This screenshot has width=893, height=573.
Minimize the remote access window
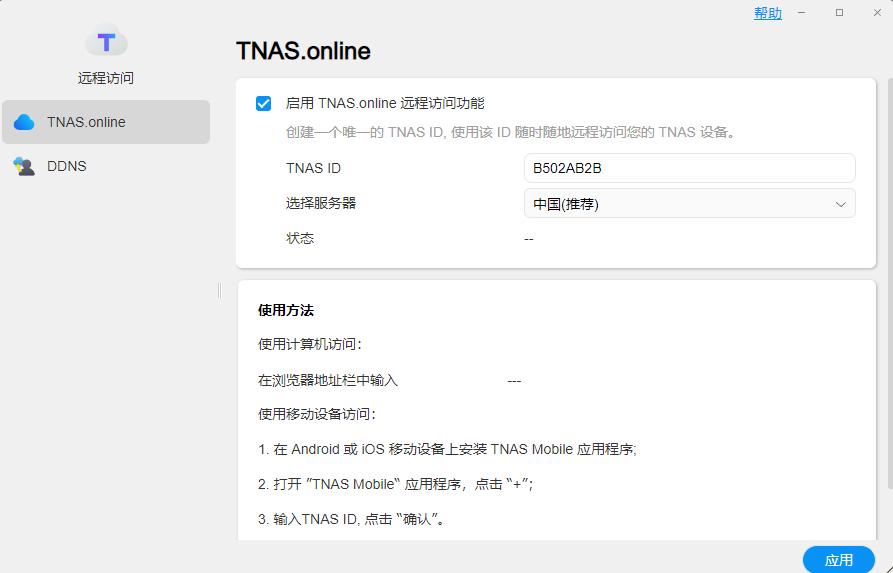coord(801,13)
